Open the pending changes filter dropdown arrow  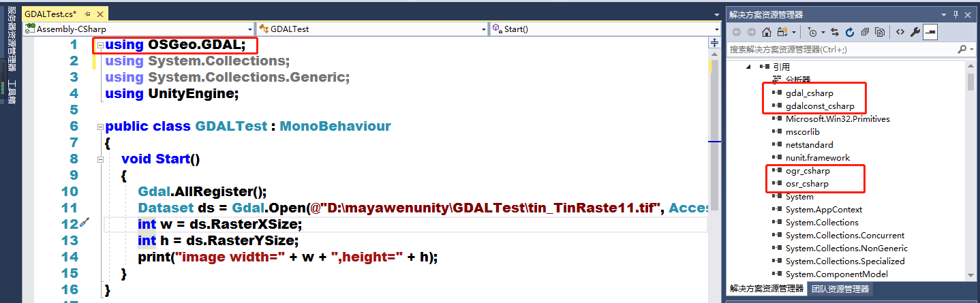point(823,32)
